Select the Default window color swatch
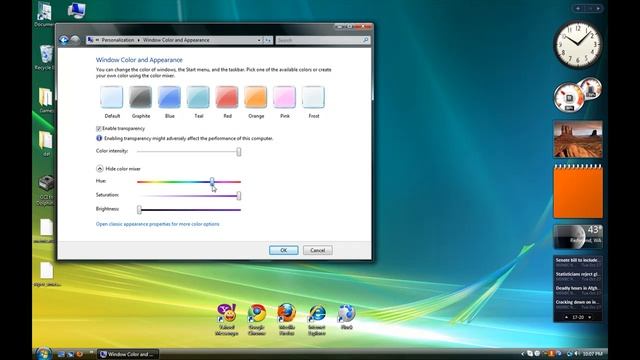This screenshot has width=640, height=360. tap(111, 97)
